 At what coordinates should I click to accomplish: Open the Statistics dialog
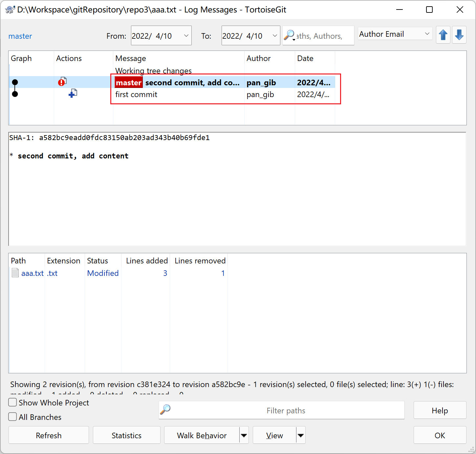coord(126,435)
